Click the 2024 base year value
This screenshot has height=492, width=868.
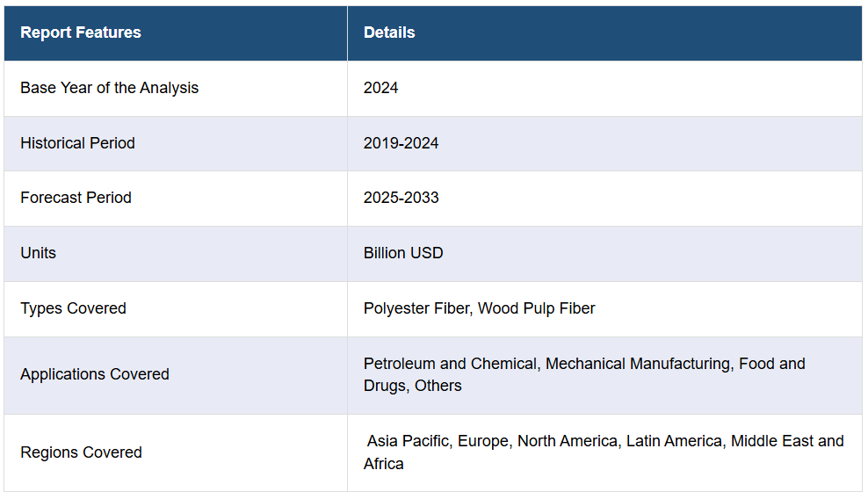coord(380,88)
